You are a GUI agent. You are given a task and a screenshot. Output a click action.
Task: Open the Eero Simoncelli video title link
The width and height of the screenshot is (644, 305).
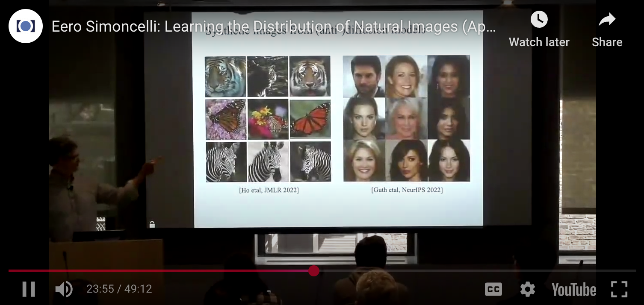click(x=273, y=27)
